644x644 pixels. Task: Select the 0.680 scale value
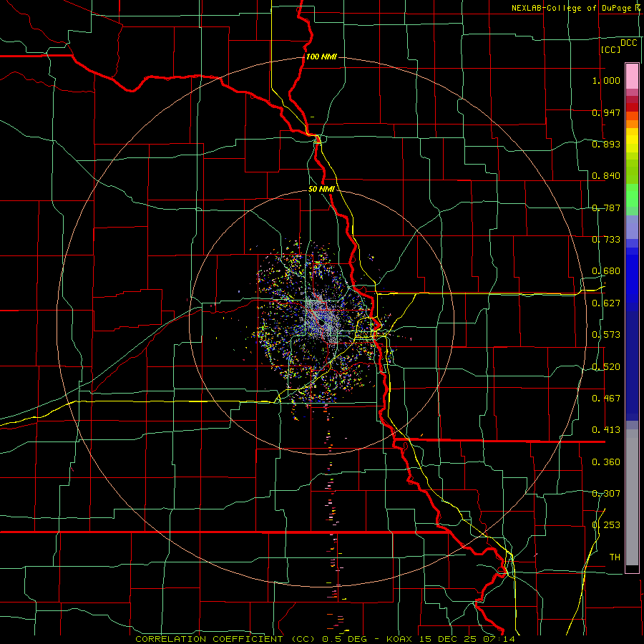(606, 271)
